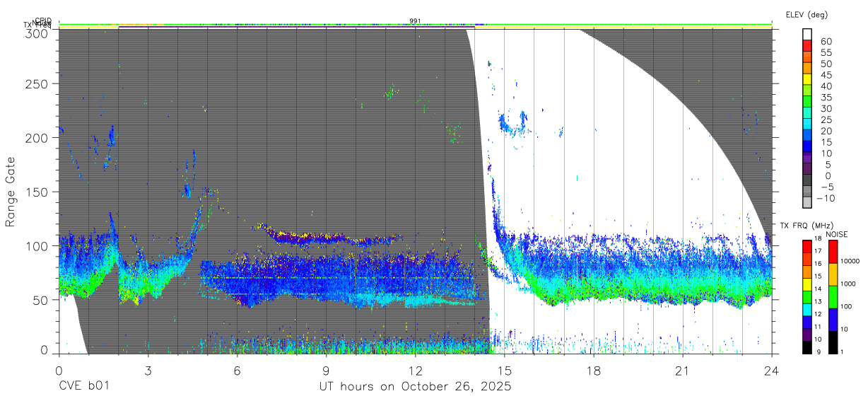The width and height of the screenshot is (868, 401).
Task: Click the '50' tick on the Range Gate axis
Action: pos(40,300)
